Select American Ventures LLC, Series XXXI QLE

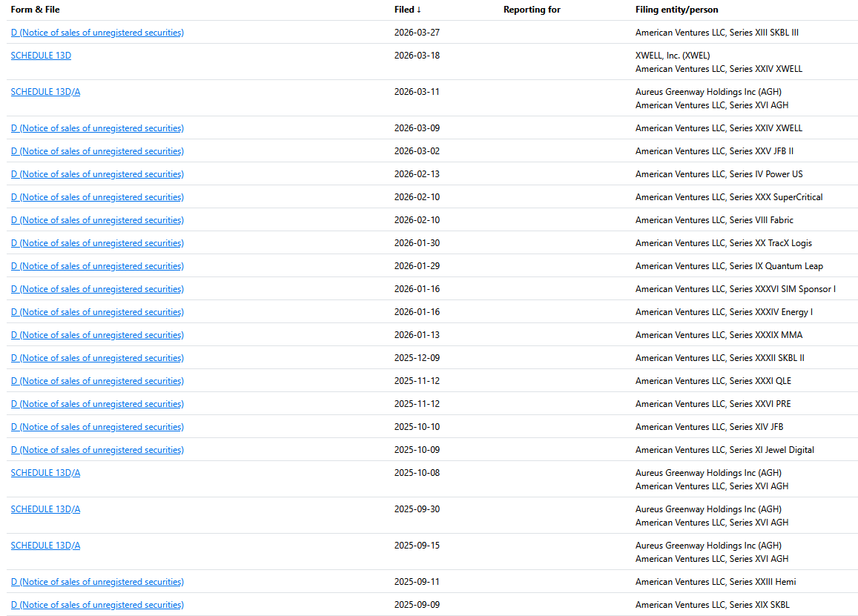[713, 381]
